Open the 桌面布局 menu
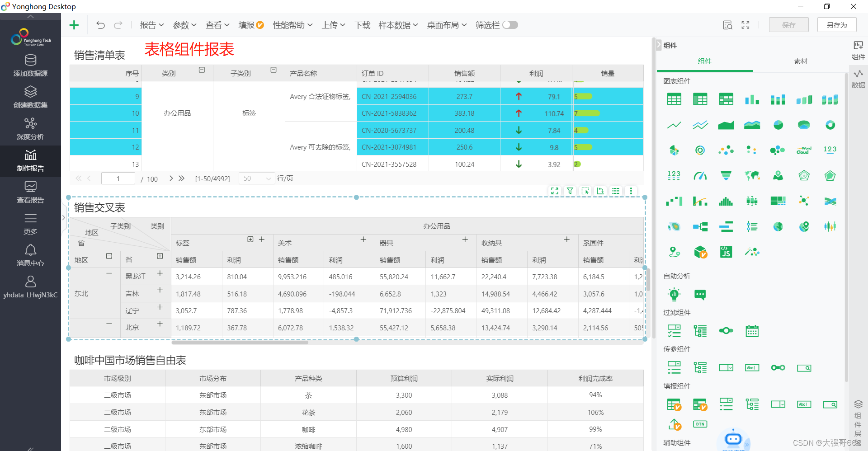Image resolution: width=868 pixels, height=451 pixels. tap(447, 25)
